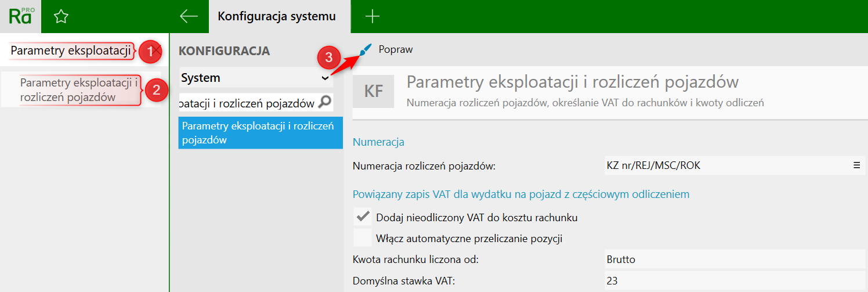
Task: Click the Numeracja section heading
Action: 378,142
